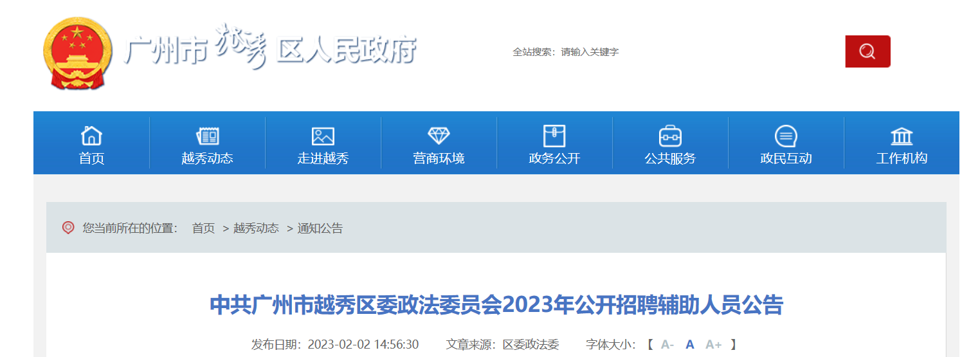Decrease font size with A- button

667,345
